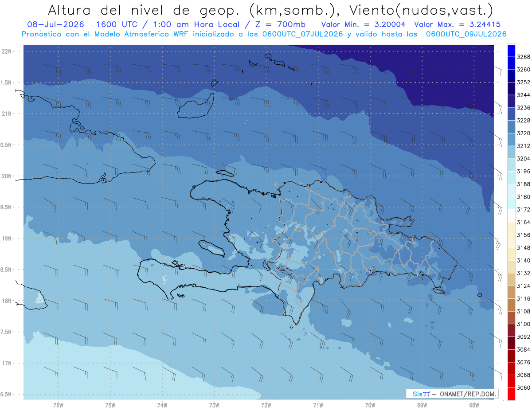The height and width of the screenshot is (411, 532).
Task: Click the colorbar value '3116'
Action: (524, 299)
